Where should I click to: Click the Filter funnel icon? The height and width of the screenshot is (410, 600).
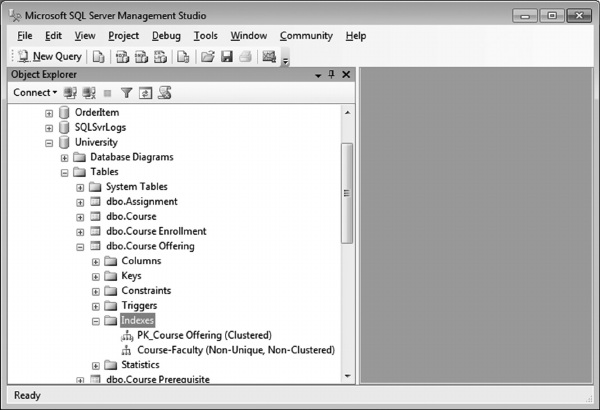pos(126,93)
